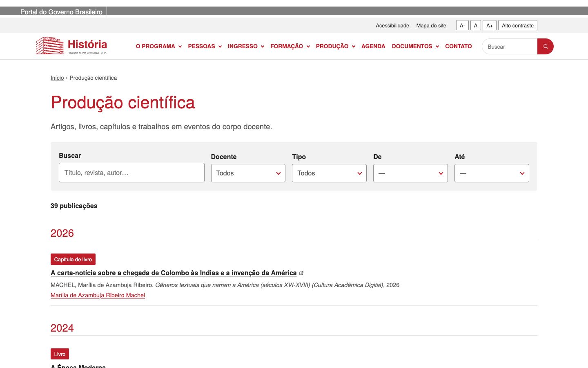Image resolution: width=588 pixels, height=368 pixels.
Task: Select the Produção científica page heading
Action: pos(122,102)
